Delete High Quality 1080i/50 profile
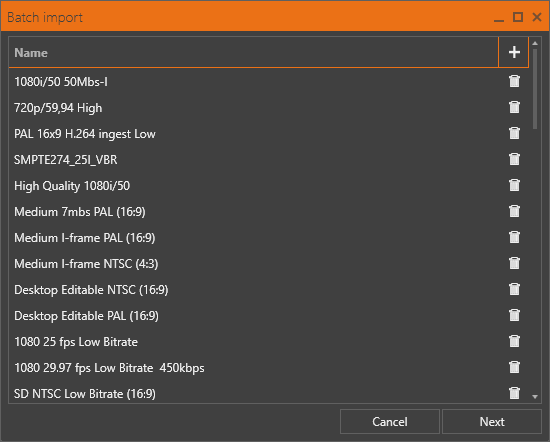 [x=514, y=185]
